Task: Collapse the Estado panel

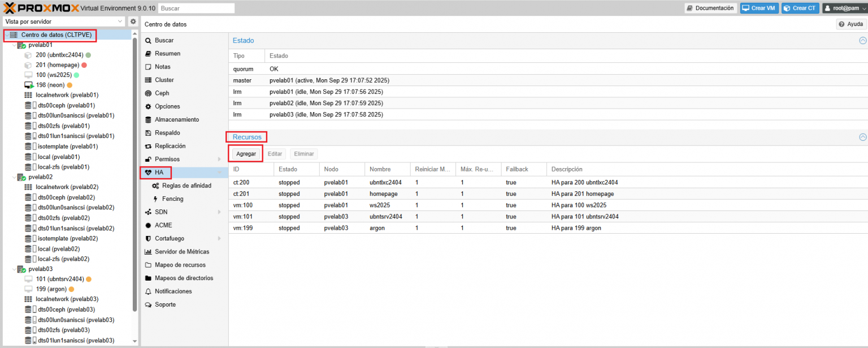Action: coord(862,41)
